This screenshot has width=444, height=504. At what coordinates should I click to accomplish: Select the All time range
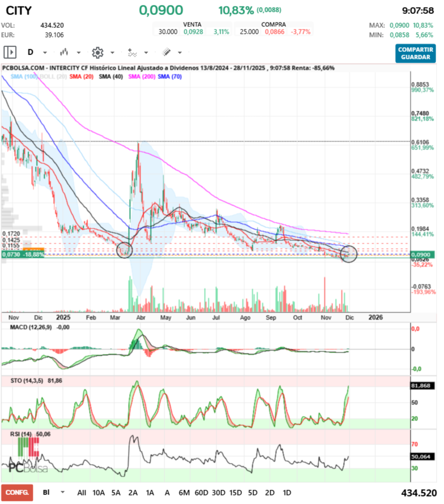pos(82,493)
